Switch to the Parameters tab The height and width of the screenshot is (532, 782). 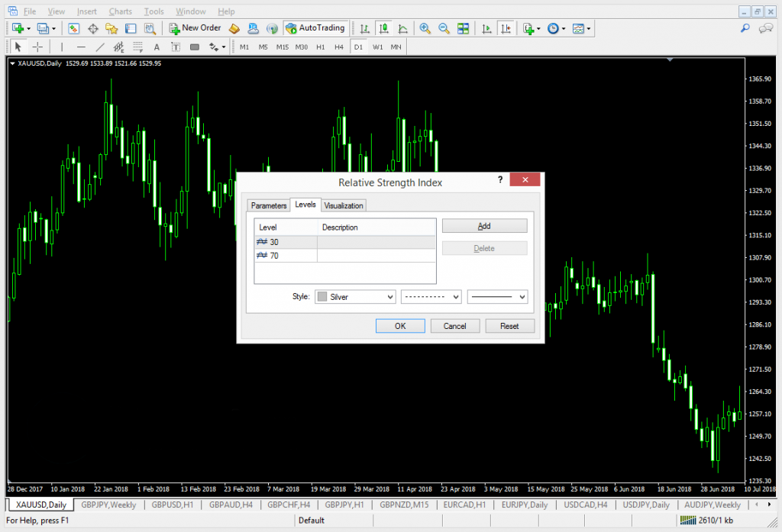[269, 205]
